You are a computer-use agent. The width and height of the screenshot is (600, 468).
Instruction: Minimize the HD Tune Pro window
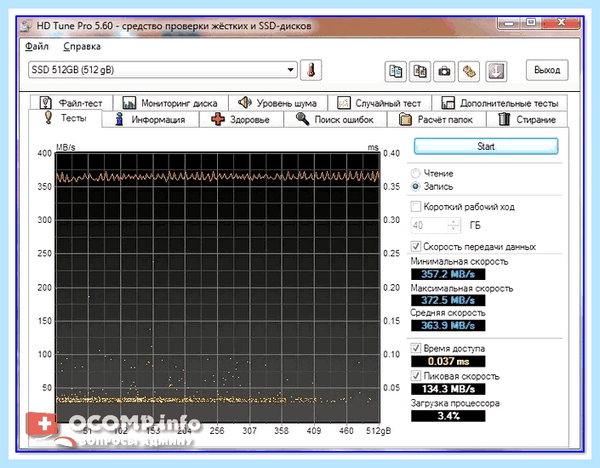509,23
